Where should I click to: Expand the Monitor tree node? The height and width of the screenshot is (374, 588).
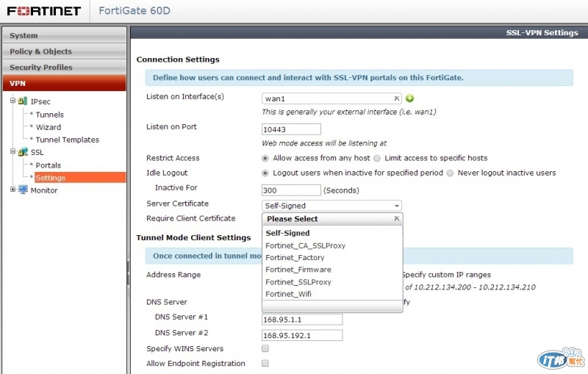[12, 190]
